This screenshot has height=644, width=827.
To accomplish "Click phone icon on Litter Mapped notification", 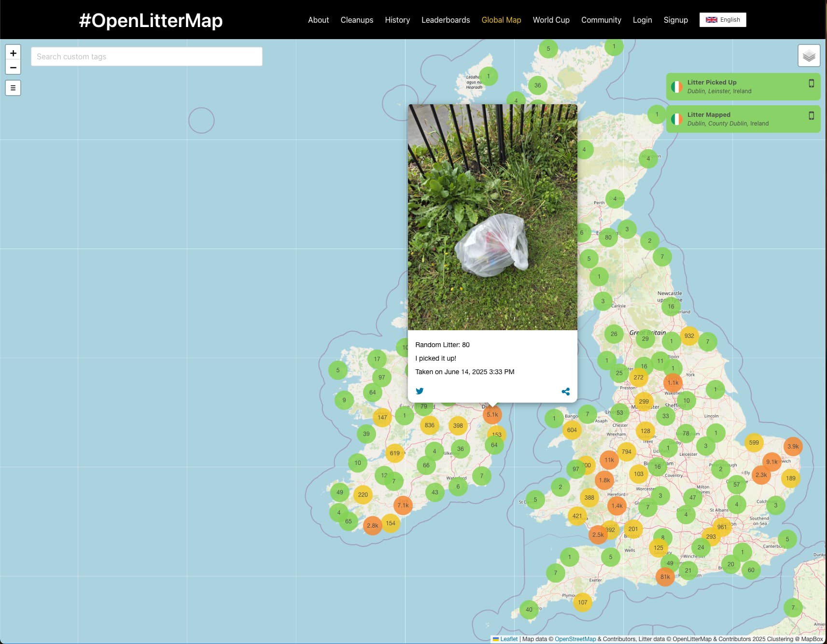I will (812, 115).
